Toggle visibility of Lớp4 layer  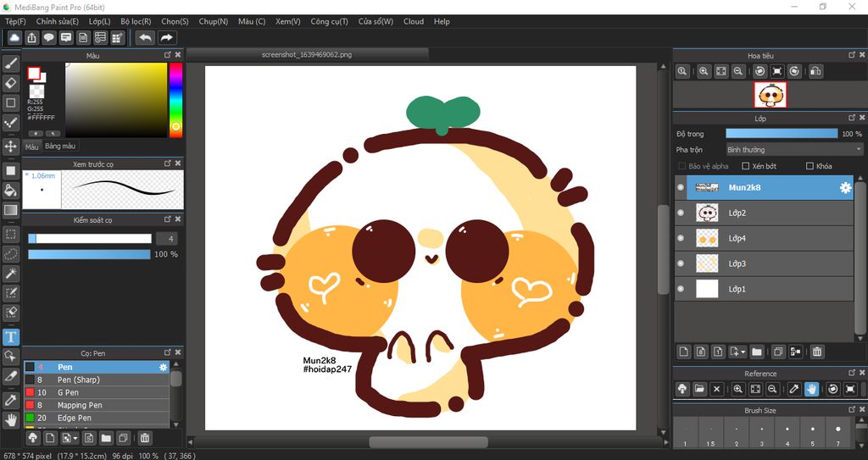click(x=681, y=238)
